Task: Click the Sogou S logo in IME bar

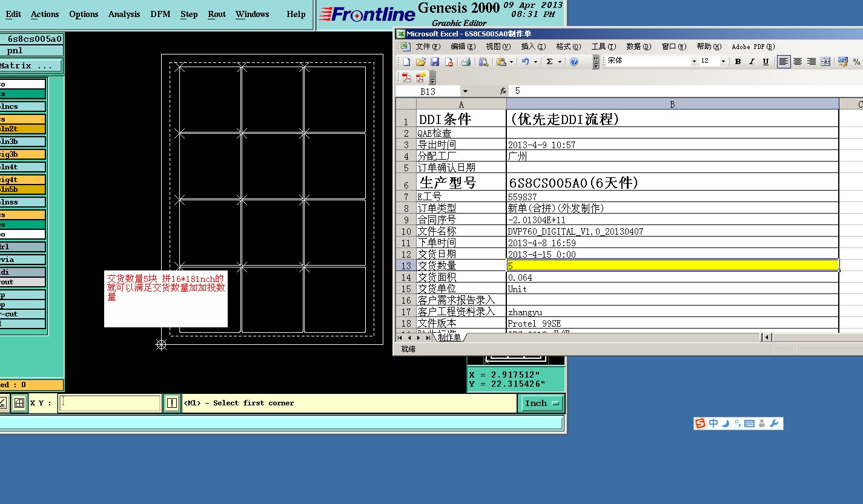Action: 701,424
